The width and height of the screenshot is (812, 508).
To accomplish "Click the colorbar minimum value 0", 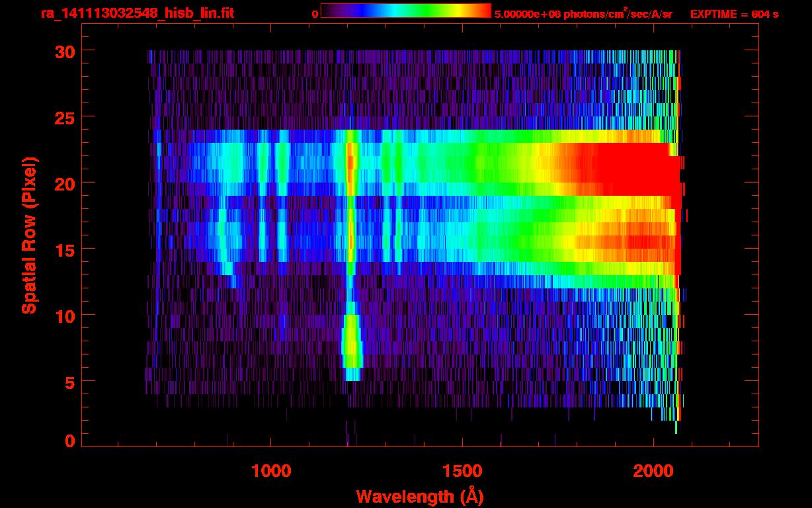I will [315, 14].
